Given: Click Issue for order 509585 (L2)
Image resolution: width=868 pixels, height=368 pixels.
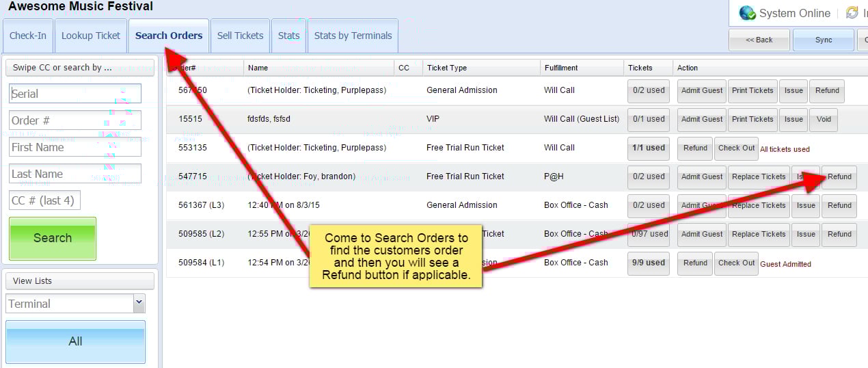Looking at the screenshot, I should pyautogui.click(x=806, y=234).
